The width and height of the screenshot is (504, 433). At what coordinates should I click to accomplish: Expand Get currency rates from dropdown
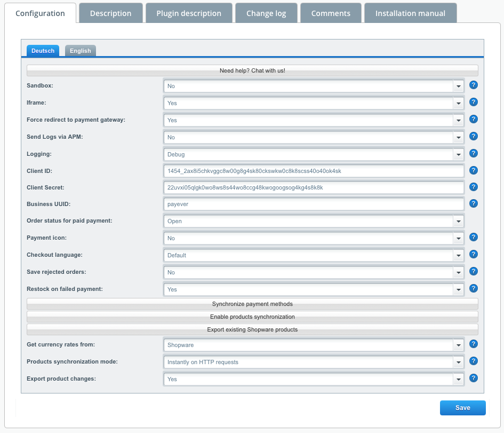pos(458,345)
